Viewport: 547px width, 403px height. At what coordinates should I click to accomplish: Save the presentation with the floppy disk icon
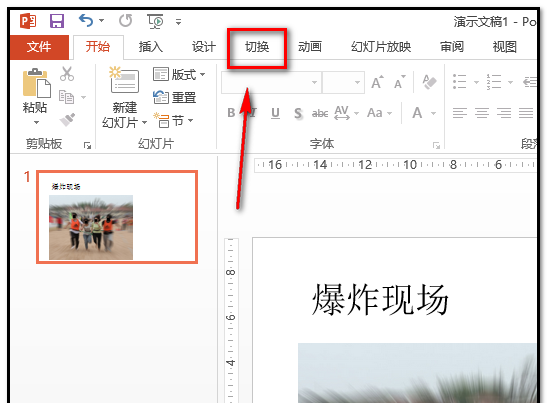(57, 21)
